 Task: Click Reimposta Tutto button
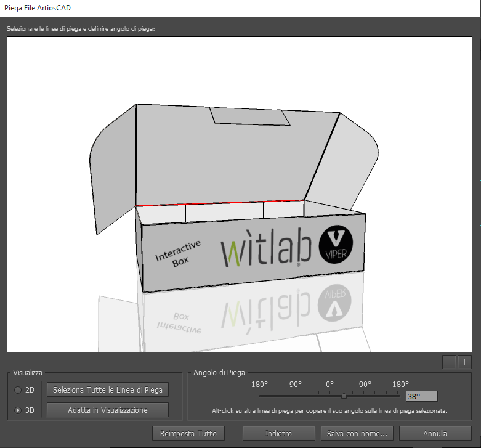[188, 433]
